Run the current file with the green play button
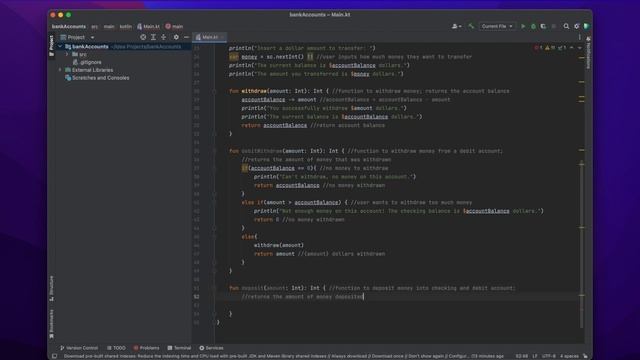640x360 pixels. 523,26
